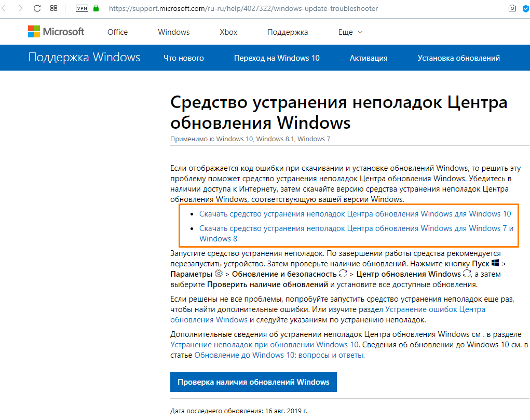Take a snapshot with camera icon
This screenshot has height=420, width=530.
click(512, 8)
